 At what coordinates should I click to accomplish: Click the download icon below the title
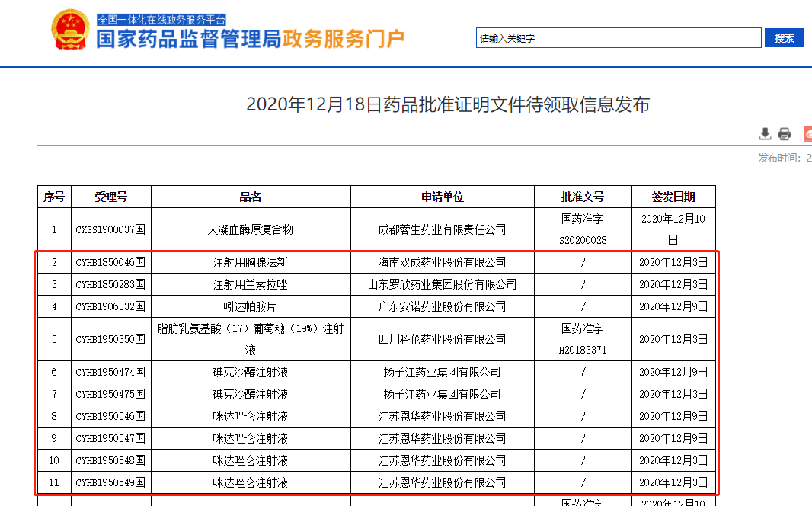pos(765,133)
